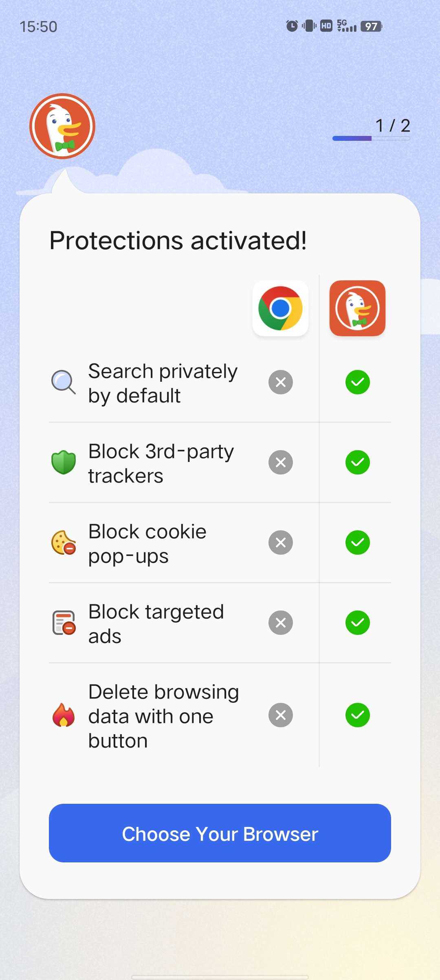Tap the targeted ads block icon
Screen dimensions: 440x980
64,623
